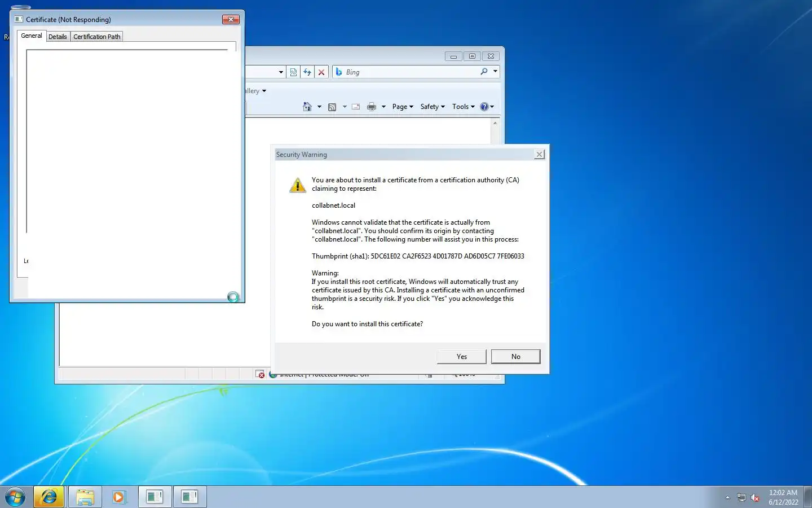812x508 pixels.
Task: Click the collabnet.local text in dialog
Action: pos(334,205)
